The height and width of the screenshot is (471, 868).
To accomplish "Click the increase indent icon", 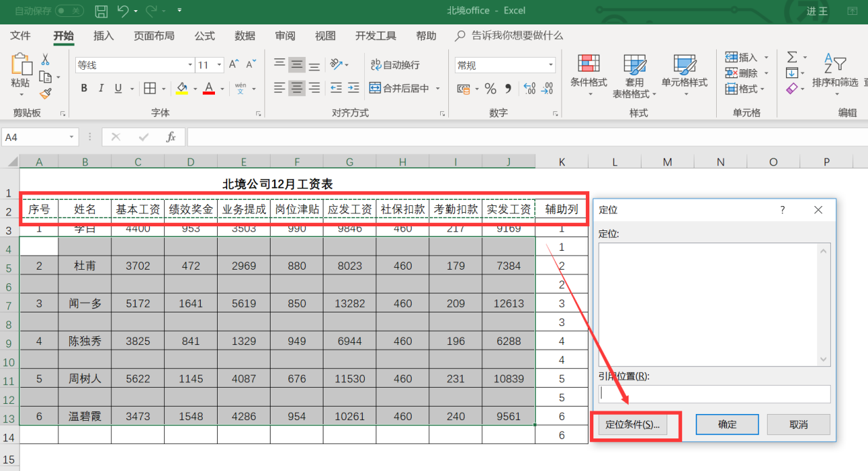I will coord(353,88).
